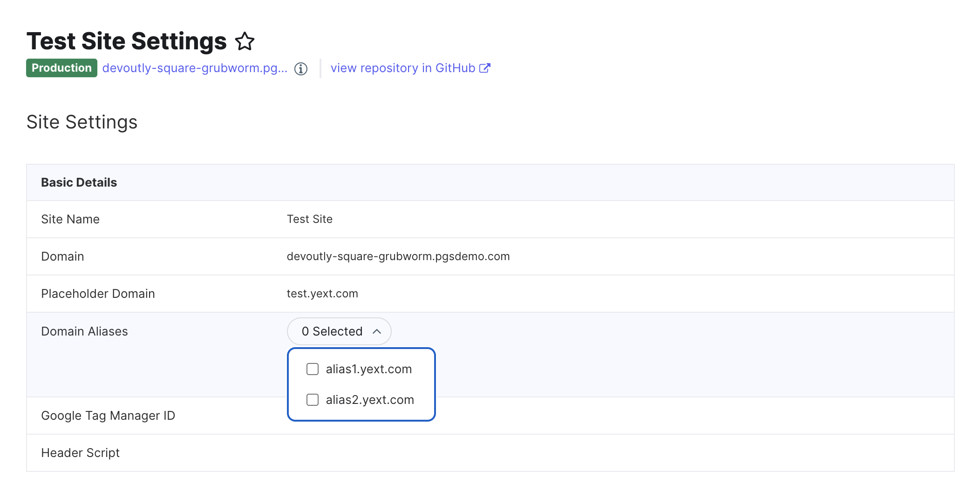Click the Production badge
This screenshot has height=497, width=980.
click(61, 68)
